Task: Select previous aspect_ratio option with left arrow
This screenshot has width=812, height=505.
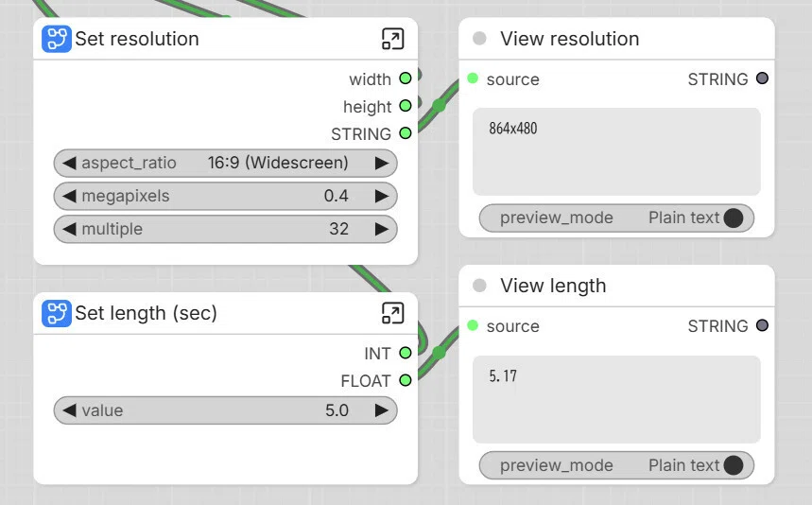Action: (69, 164)
